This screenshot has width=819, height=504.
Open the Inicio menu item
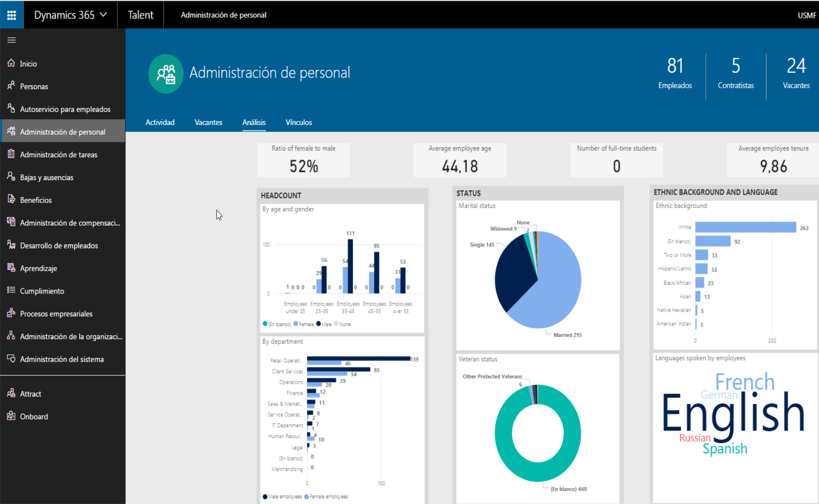(63, 64)
